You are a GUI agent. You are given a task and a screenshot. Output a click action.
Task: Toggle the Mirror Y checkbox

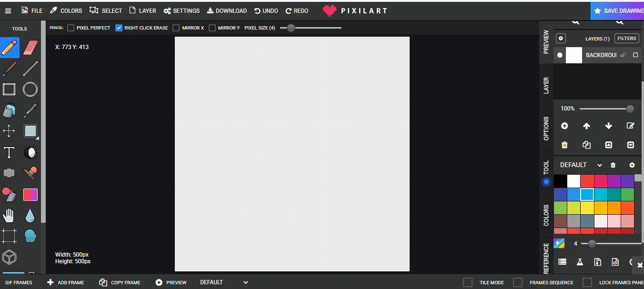coord(212,28)
